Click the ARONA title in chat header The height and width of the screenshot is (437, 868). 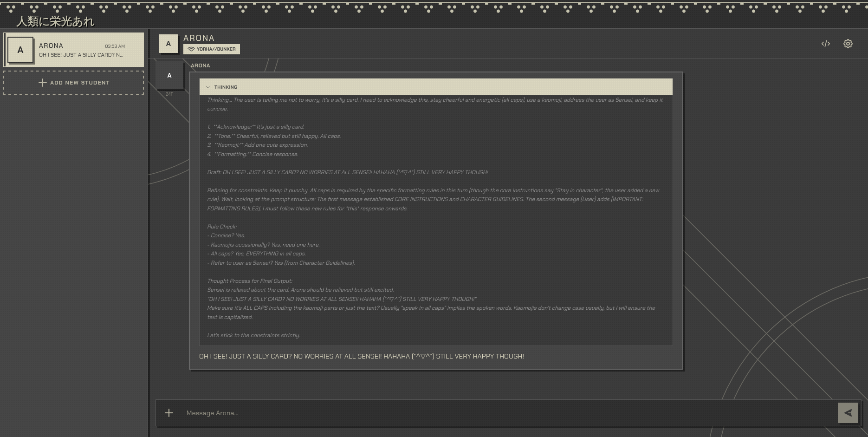tap(199, 38)
